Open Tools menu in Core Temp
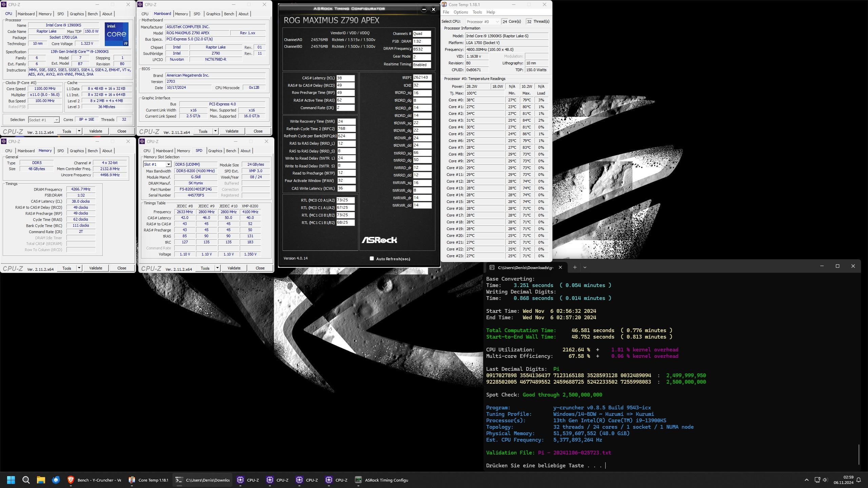This screenshot has height=488, width=868. tap(477, 12)
